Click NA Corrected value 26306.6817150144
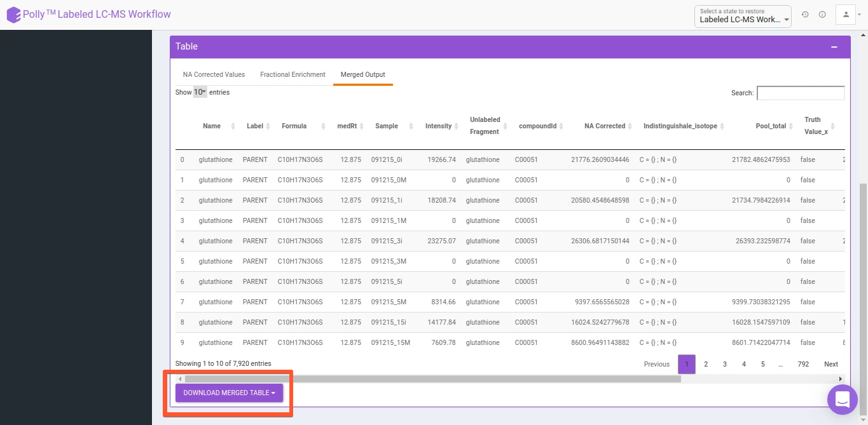The height and width of the screenshot is (425, 868). click(600, 241)
